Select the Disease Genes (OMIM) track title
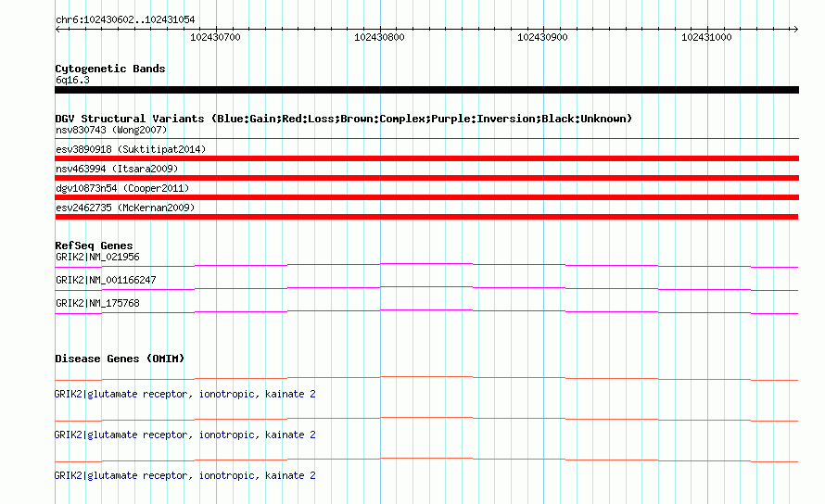 tap(120, 359)
